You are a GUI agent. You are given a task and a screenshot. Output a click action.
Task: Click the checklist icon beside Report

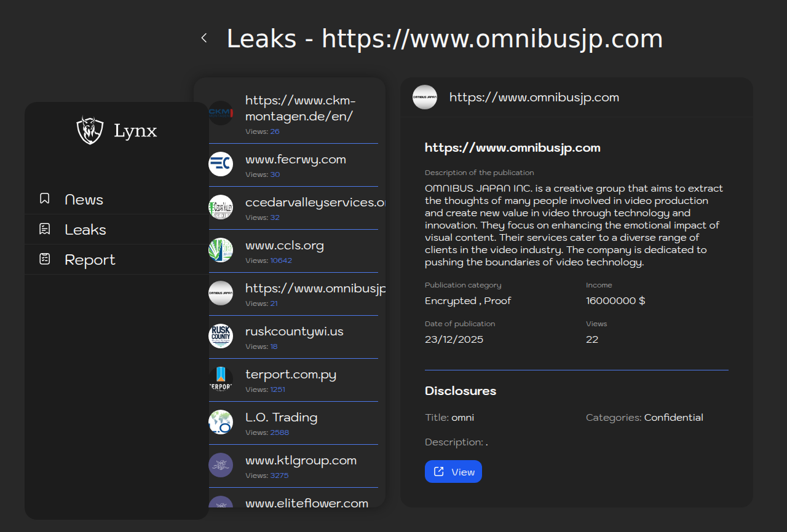tap(45, 259)
